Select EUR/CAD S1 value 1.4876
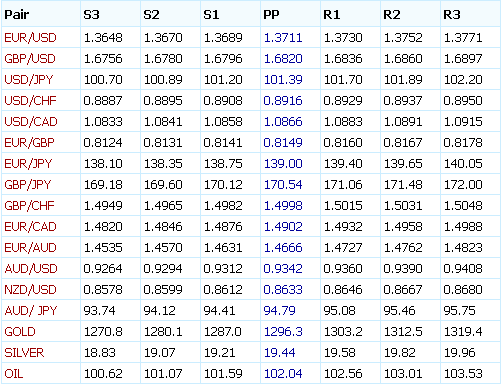 tap(223, 227)
